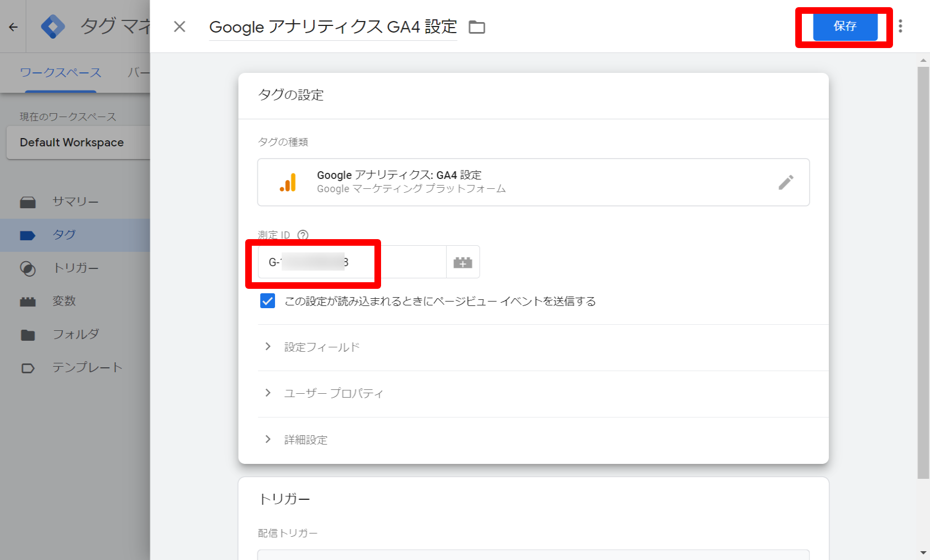Click the scrollbar down arrow
This screenshot has width=930, height=560.
pos(923,553)
